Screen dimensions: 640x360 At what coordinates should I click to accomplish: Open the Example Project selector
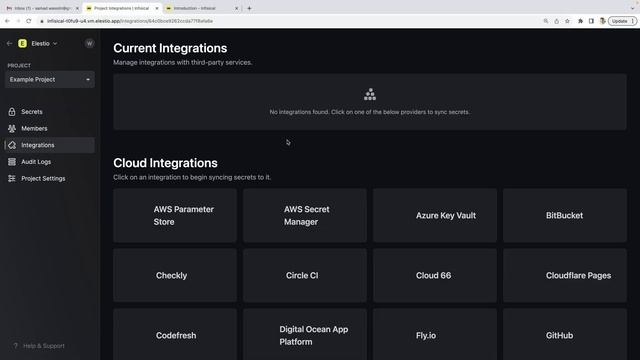(x=50, y=80)
